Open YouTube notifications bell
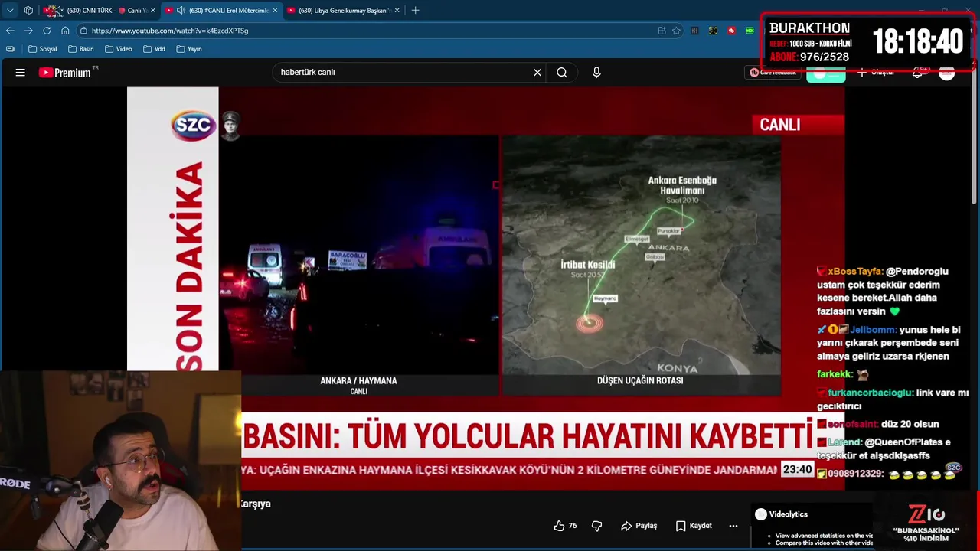The height and width of the screenshot is (551, 980). pos(917,73)
